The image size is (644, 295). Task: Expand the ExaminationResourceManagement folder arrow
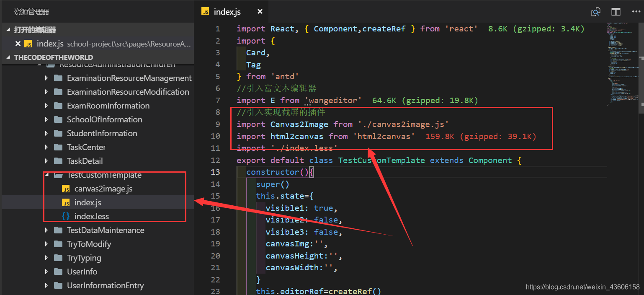pos(46,78)
